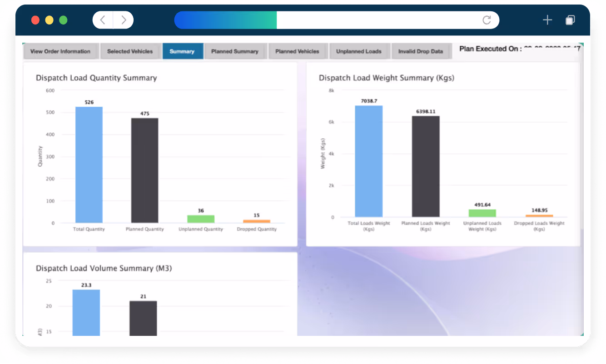Click the Dropped Quantity axis label

(x=257, y=229)
